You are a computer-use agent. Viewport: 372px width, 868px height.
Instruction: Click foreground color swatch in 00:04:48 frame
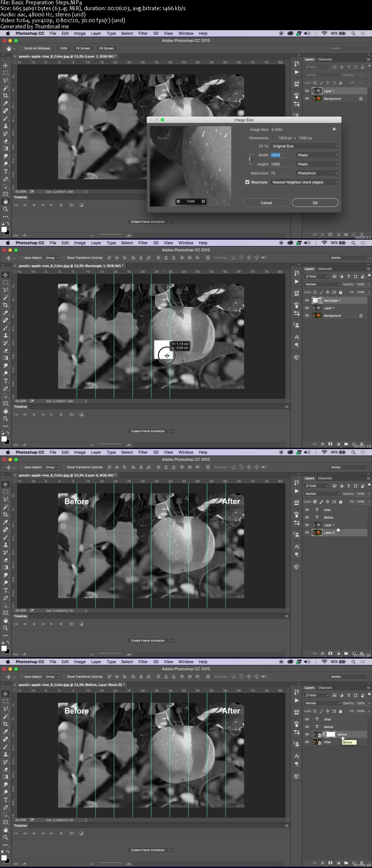pyautogui.click(x=4, y=858)
